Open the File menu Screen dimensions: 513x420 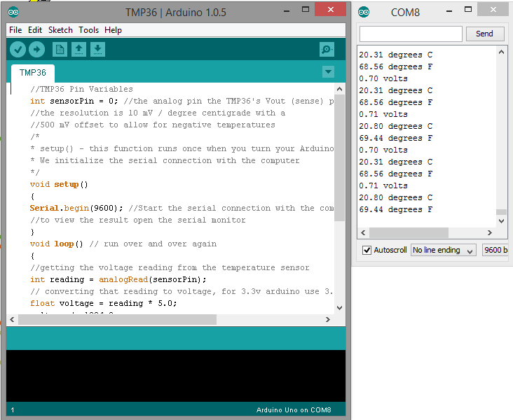15,30
